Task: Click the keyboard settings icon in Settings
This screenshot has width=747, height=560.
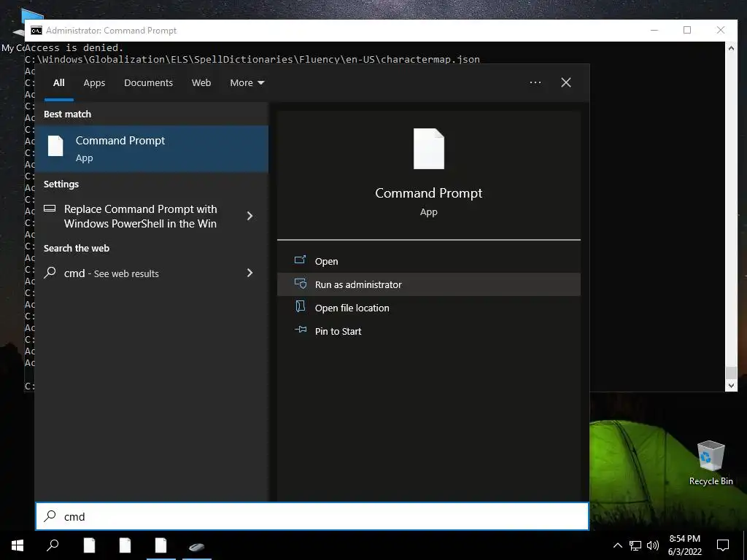Action: 50,208
